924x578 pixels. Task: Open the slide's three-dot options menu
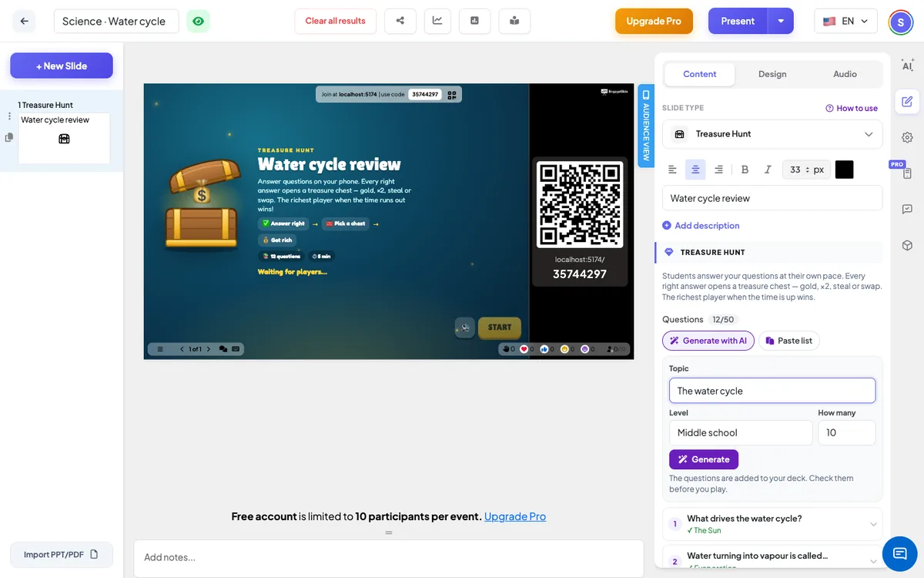(9, 116)
